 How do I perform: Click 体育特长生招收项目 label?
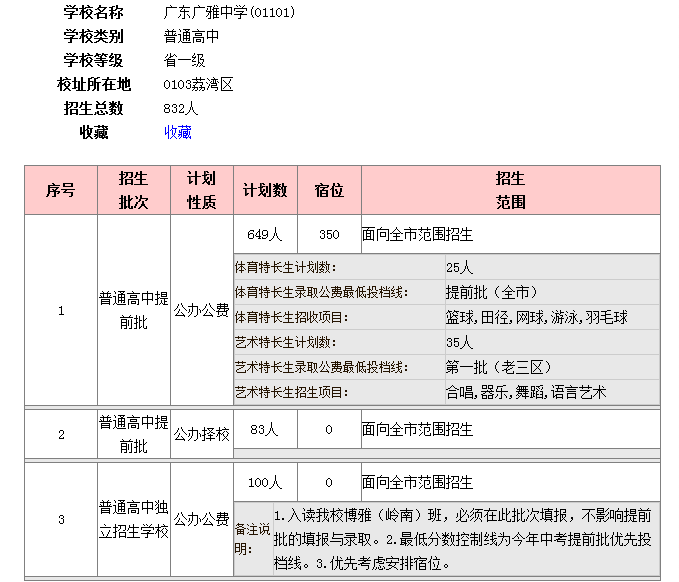291,317
